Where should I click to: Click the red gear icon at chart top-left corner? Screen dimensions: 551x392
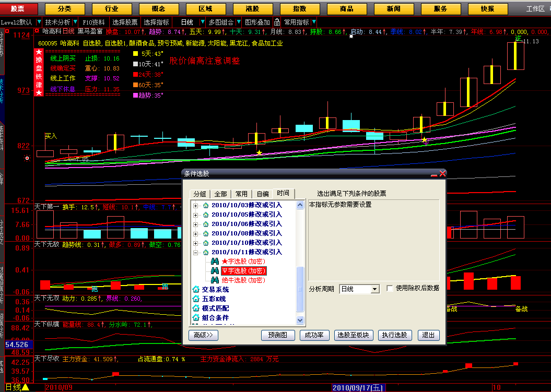(7, 31)
